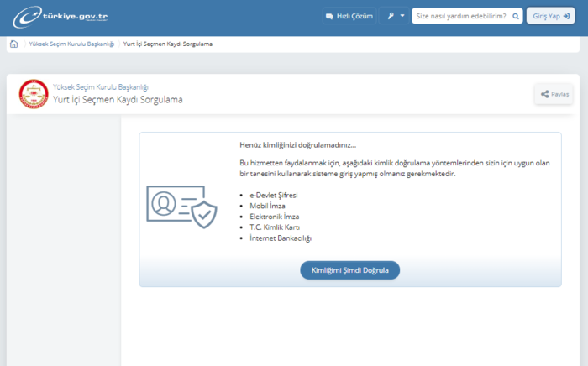
Task: Click the search magnifier icon
Action: click(x=515, y=16)
